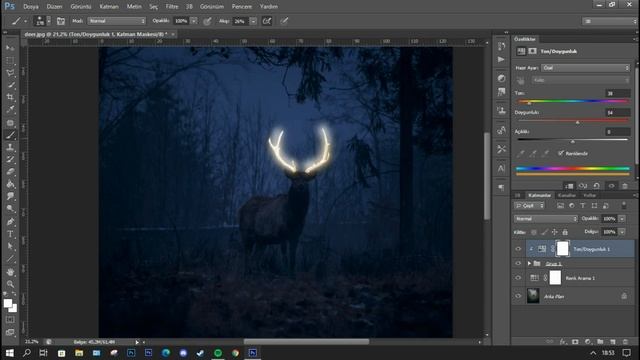Toggle adjustment visibility eye in Özellikler panel
The height and width of the screenshot is (360, 640).
click(x=611, y=186)
